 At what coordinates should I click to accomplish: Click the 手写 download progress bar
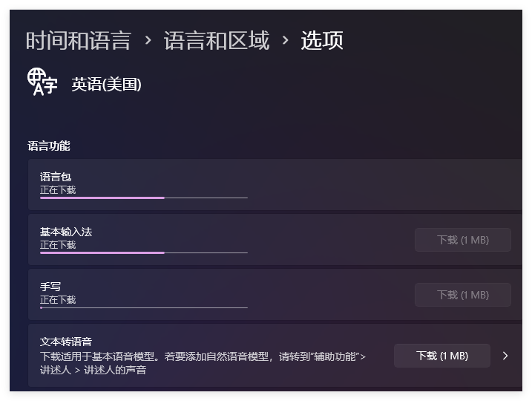click(143, 307)
